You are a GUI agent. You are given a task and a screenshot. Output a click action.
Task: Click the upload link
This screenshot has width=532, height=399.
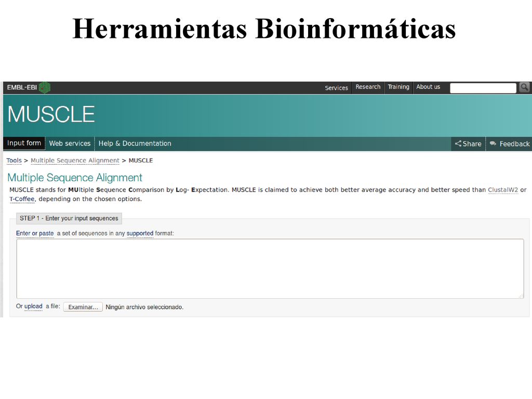point(33,307)
